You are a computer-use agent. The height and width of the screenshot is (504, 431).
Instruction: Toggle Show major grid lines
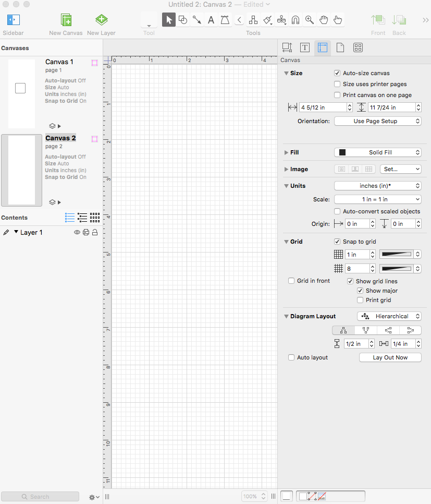tap(360, 291)
